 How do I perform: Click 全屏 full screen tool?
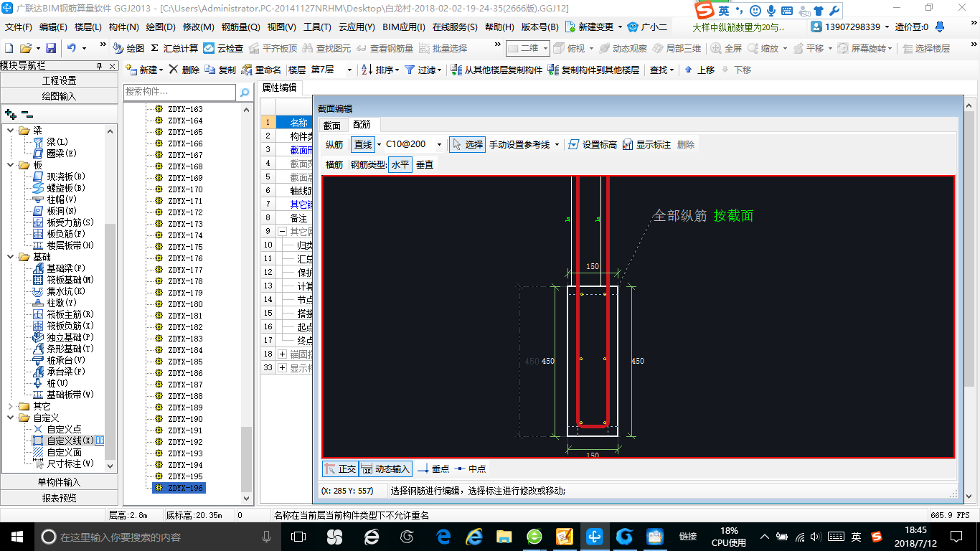point(726,48)
